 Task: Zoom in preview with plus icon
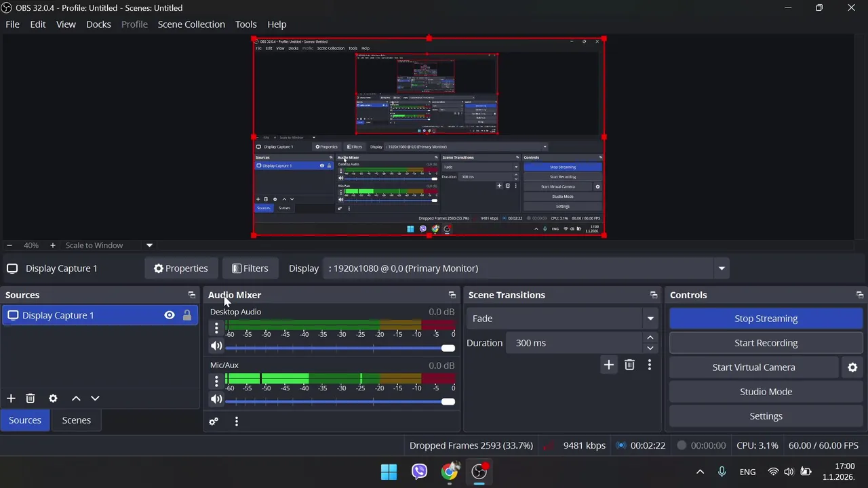52,245
